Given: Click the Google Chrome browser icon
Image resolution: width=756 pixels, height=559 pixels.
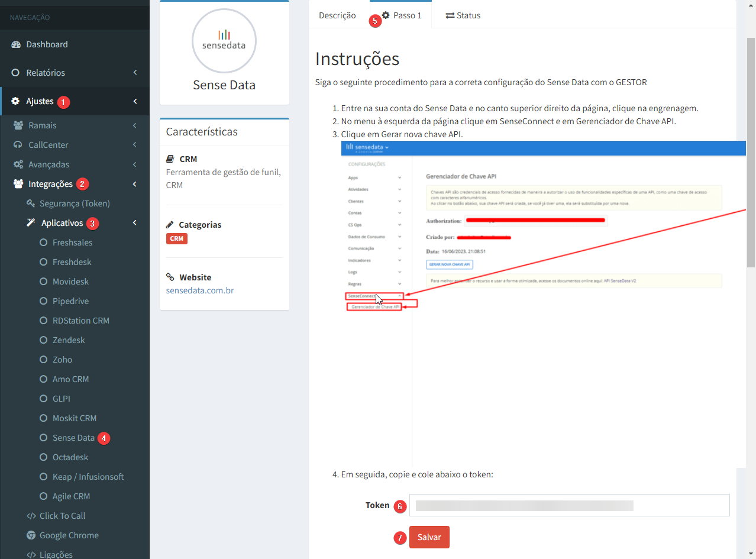Looking at the screenshot, I should pyautogui.click(x=31, y=535).
